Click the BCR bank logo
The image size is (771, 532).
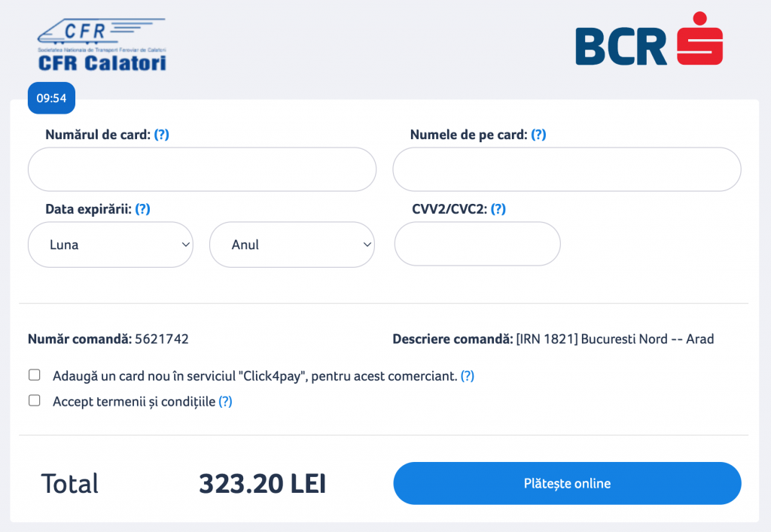(x=649, y=38)
